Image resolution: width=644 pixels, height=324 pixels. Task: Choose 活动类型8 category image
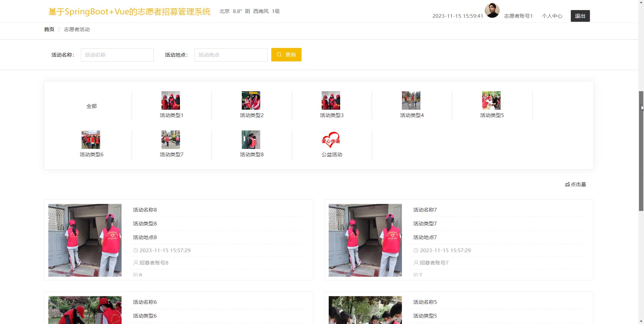251,140
